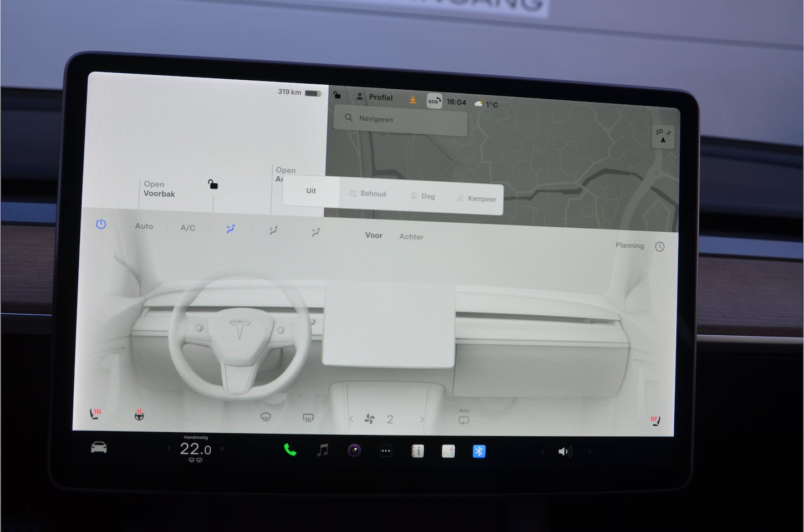Turn on front windshield defrost
This screenshot has height=532, width=804.
coord(266,417)
